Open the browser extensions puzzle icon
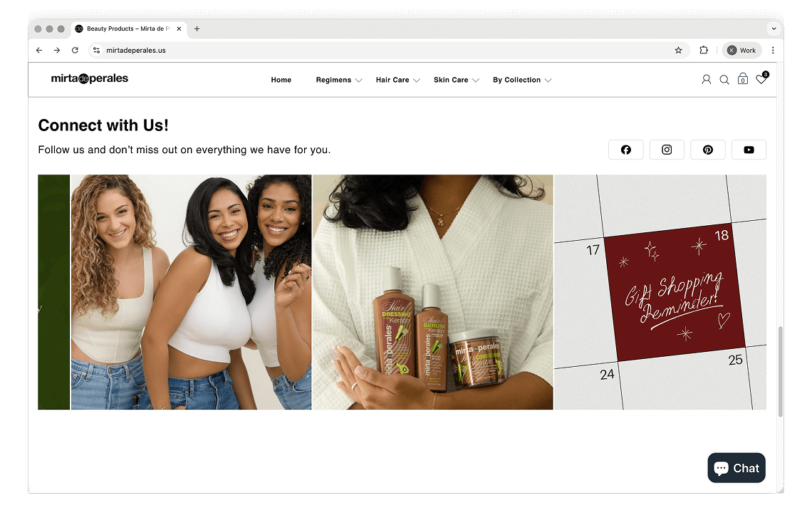Image resolution: width=812 pixels, height=530 pixels. point(703,51)
